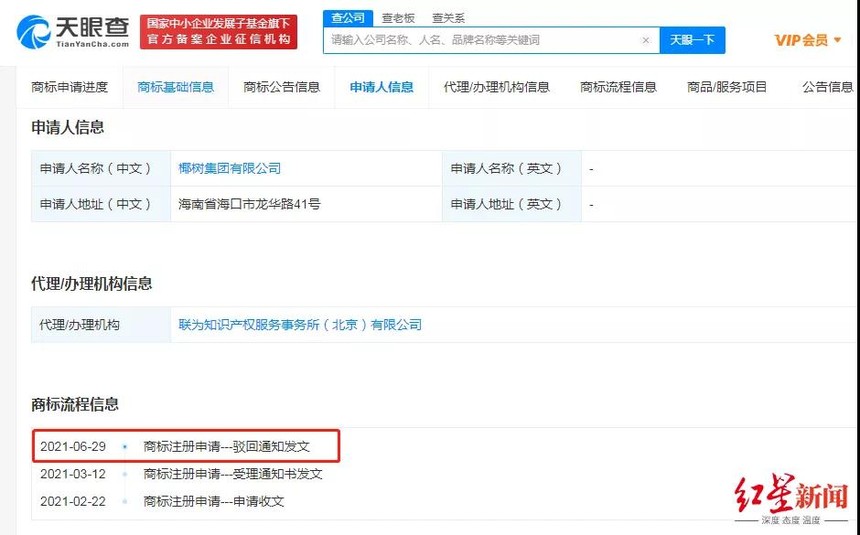
Task: Go to 代理/办理机构信息 tab
Action: 496,87
